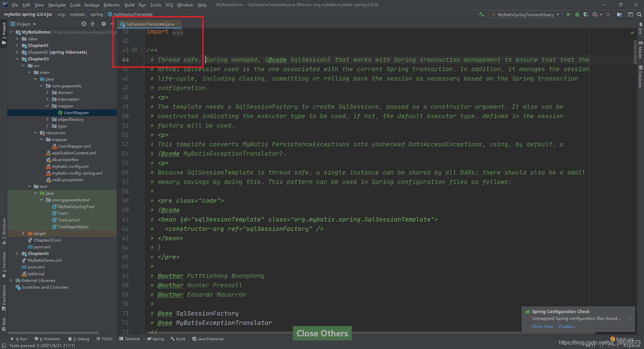Open the Spring tool window
This screenshot has height=349, width=644.
(x=155, y=339)
